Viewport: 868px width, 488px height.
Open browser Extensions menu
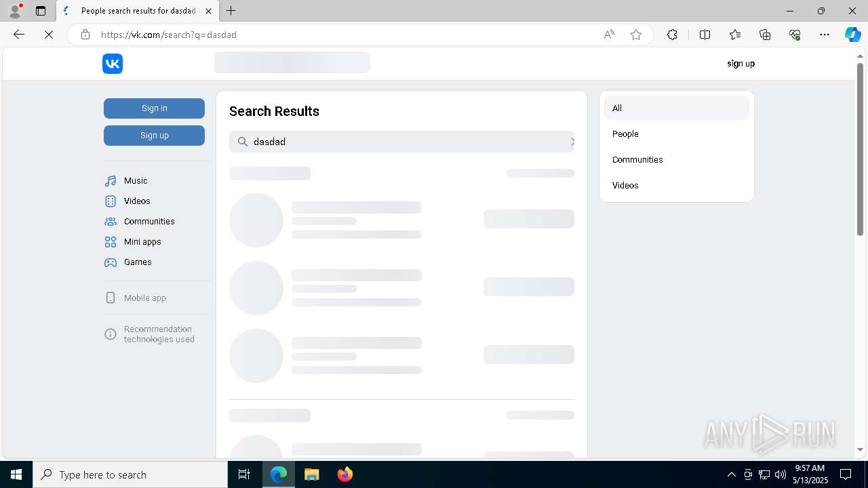672,35
